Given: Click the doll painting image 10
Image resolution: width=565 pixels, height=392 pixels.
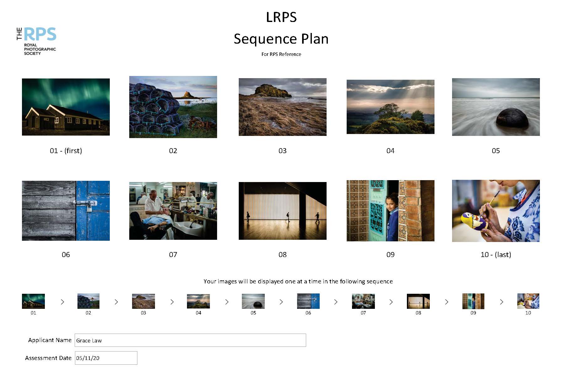Looking at the screenshot, I should [x=496, y=211].
